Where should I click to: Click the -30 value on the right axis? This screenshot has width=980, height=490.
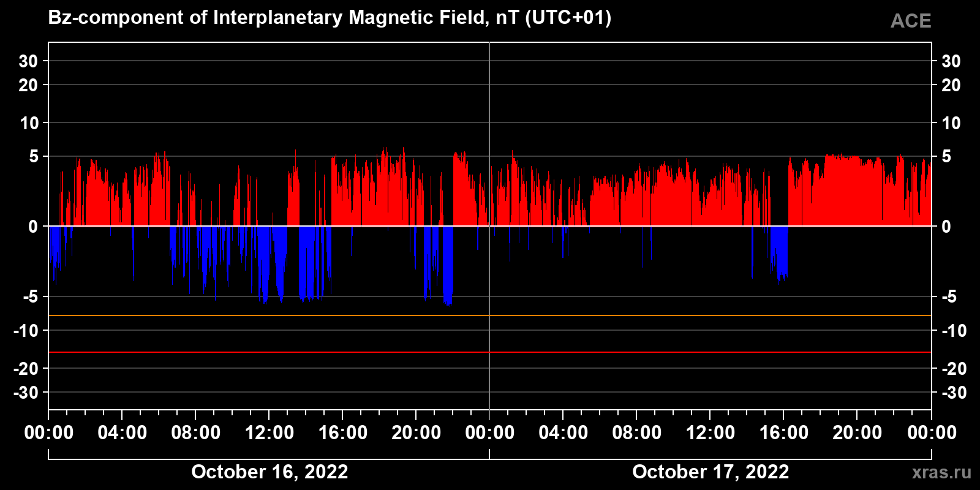(x=954, y=393)
